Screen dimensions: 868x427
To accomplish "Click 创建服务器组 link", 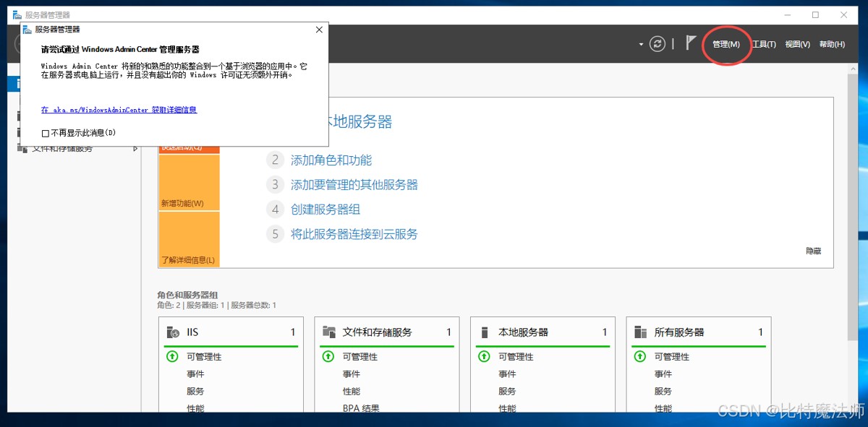I will coord(325,210).
